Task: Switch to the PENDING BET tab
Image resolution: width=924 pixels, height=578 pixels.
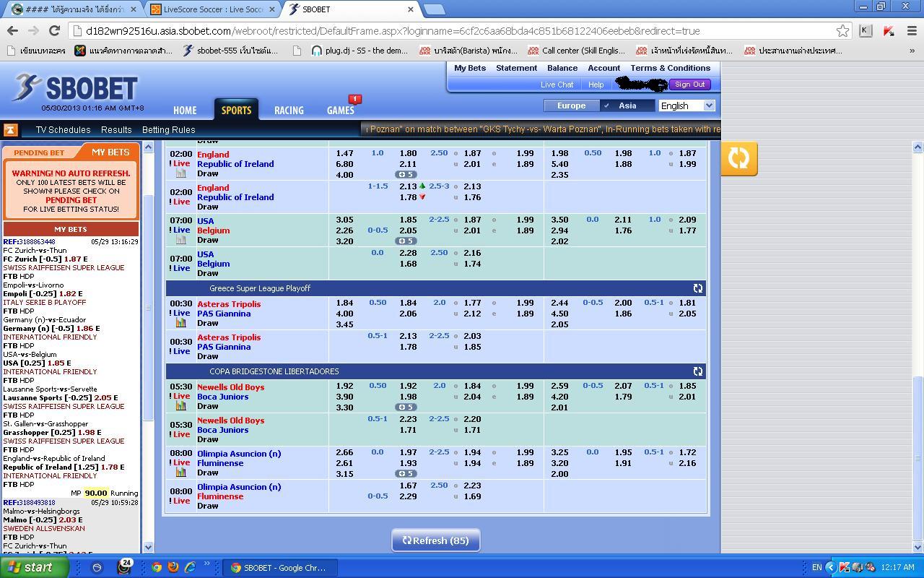Action: (39, 152)
